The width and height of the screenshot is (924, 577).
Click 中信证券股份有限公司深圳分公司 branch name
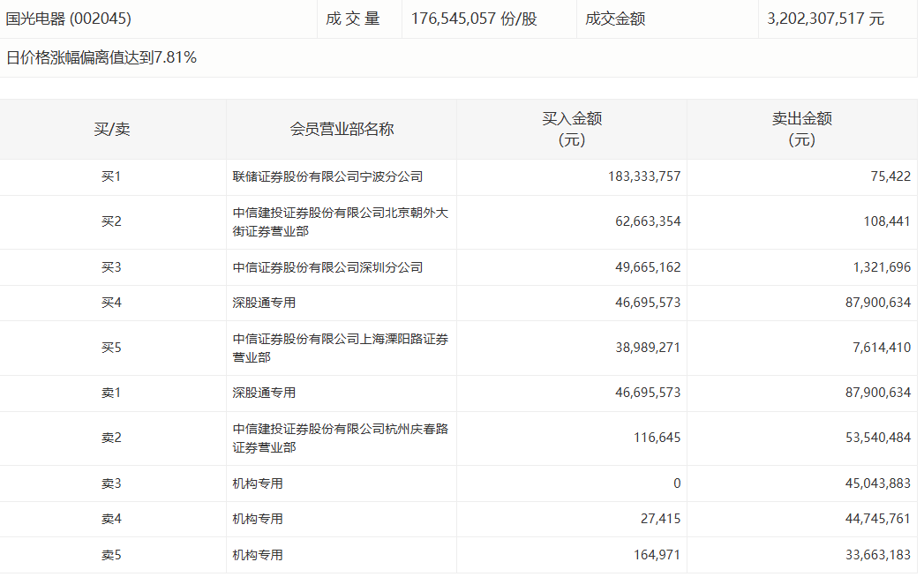click(x=327, y=267)
